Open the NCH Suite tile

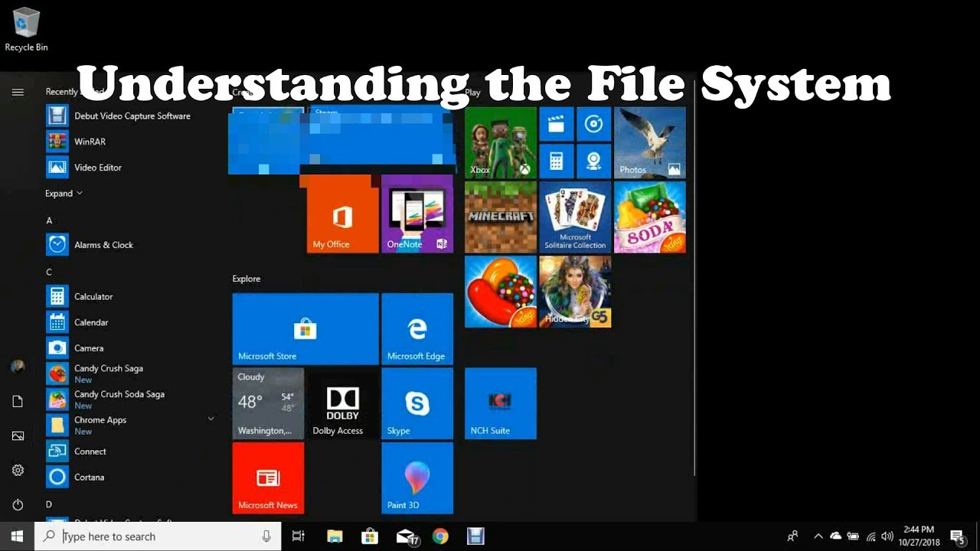click(501, 403)
